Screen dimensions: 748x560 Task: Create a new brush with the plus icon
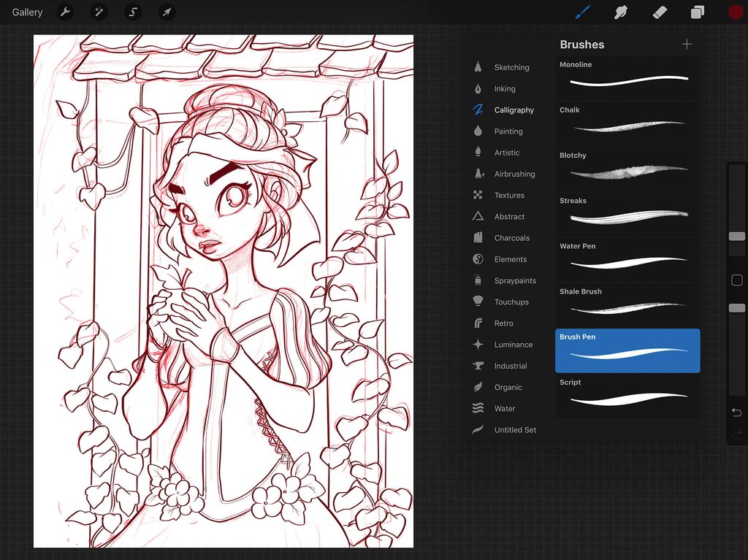pos(687,44)
